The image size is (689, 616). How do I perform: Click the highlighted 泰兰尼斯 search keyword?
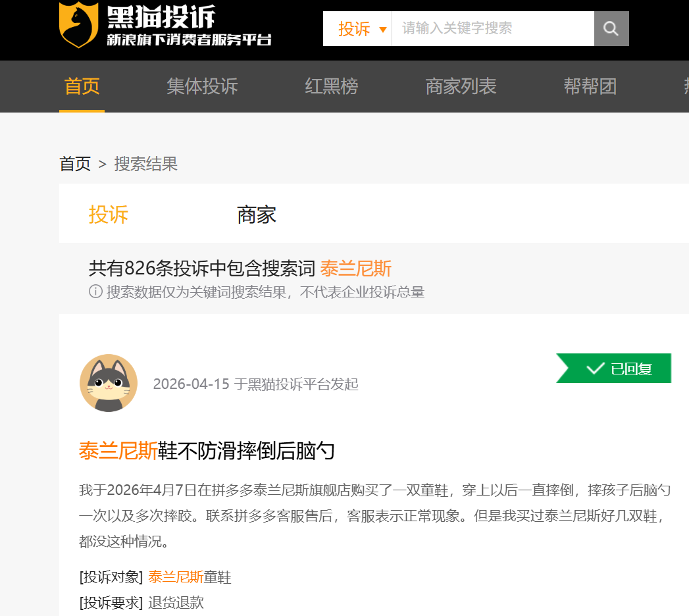pos(355,269)
